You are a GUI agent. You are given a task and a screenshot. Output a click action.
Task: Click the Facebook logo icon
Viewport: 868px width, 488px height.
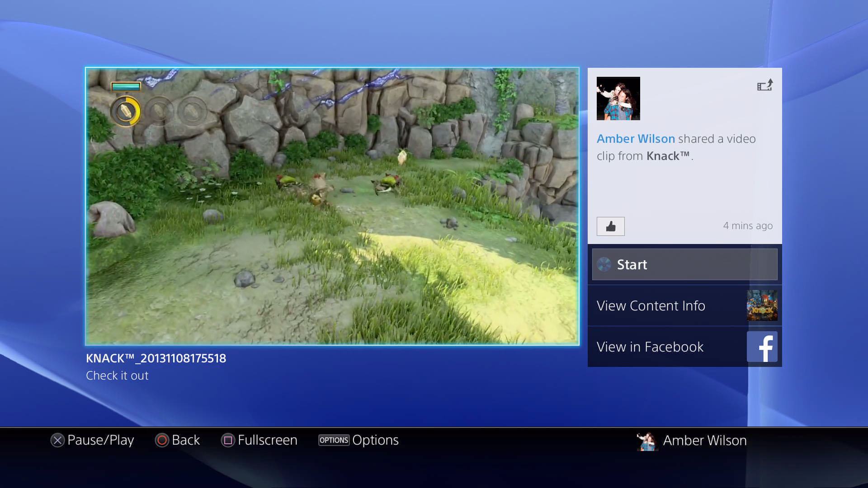[762, 347]
